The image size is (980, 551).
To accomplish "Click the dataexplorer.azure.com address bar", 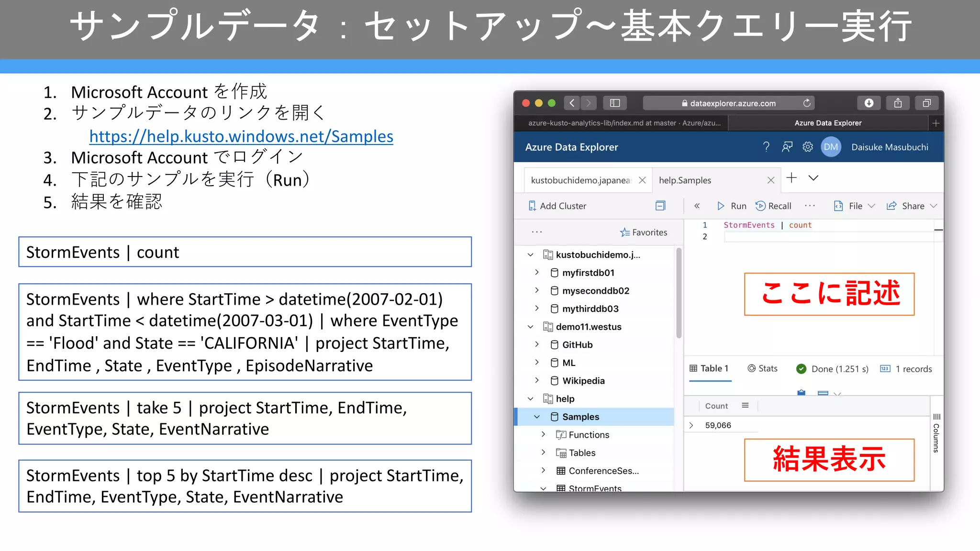I will click(728, 103).
